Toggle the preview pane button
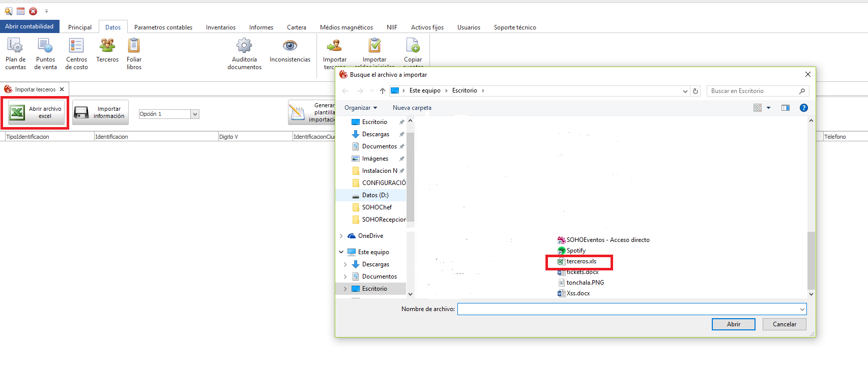Viewport: 868px width, 368px height. click(786, 108)
